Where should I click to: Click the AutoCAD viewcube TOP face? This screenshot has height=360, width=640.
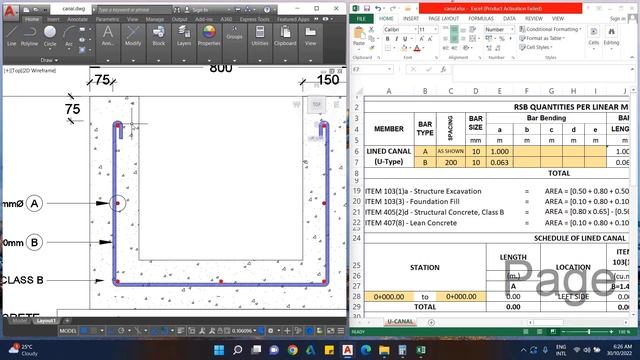(x=316, y=104)
